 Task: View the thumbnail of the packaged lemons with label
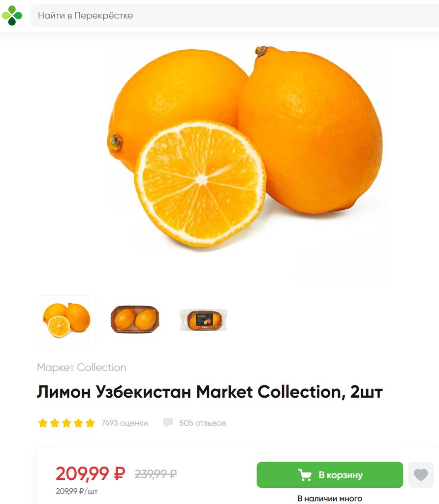203,320
